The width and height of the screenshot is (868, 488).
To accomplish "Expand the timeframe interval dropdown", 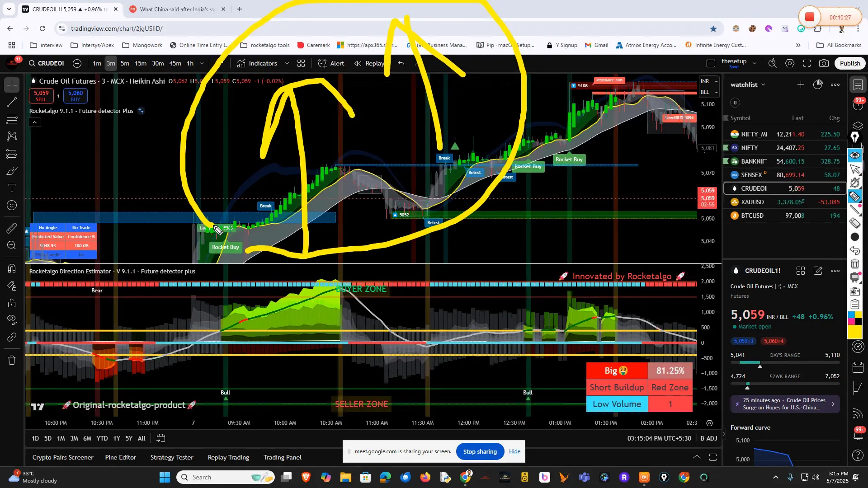I will (x=202, y=63).
